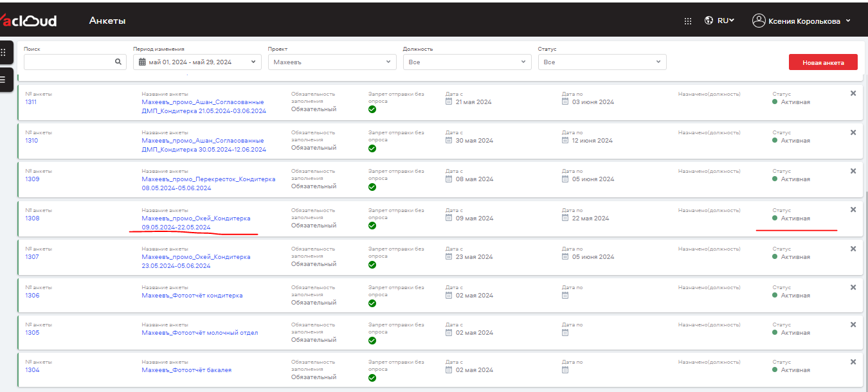Click the Дата по calendar icon for 22 мая 2024
868x392 pixels.
coord(565,218)
